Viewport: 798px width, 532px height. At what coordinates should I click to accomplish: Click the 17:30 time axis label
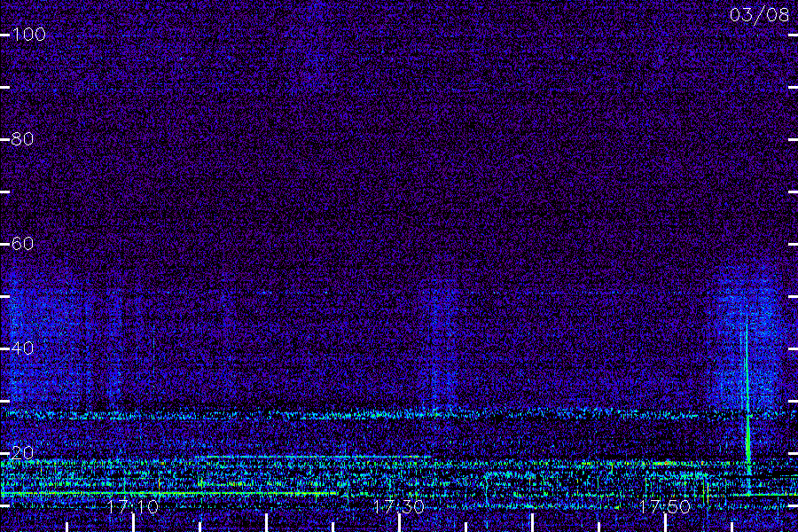399,506
